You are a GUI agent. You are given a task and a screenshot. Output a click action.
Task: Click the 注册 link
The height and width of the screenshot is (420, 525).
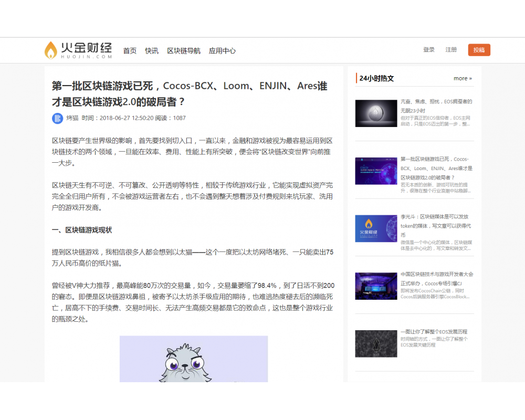451,49
